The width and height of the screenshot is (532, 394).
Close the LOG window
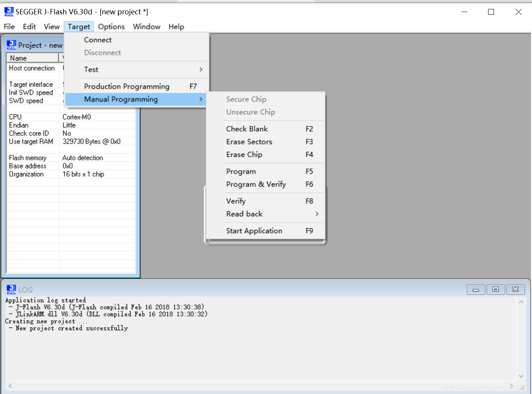(515, 290)
